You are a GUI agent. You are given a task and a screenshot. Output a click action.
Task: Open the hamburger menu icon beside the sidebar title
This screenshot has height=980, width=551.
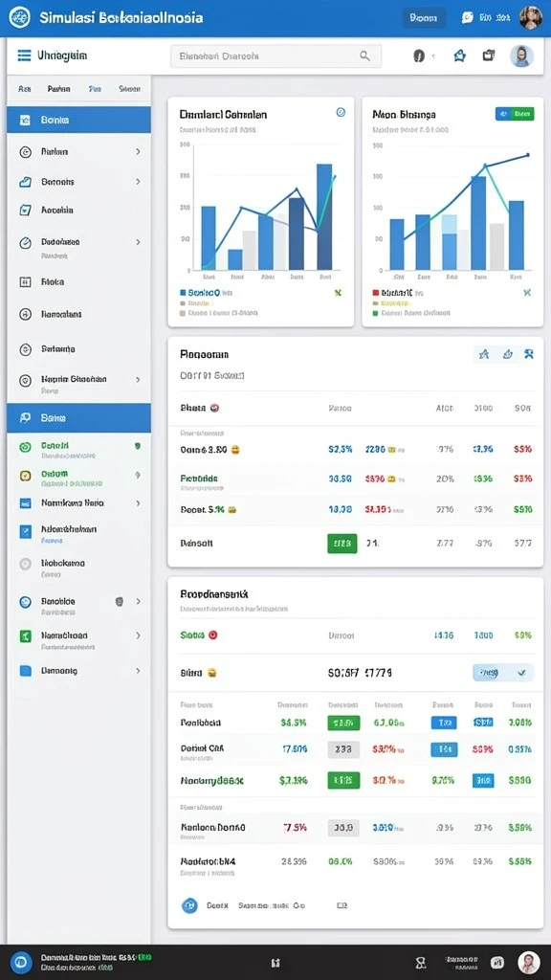[x=24, y=56]
